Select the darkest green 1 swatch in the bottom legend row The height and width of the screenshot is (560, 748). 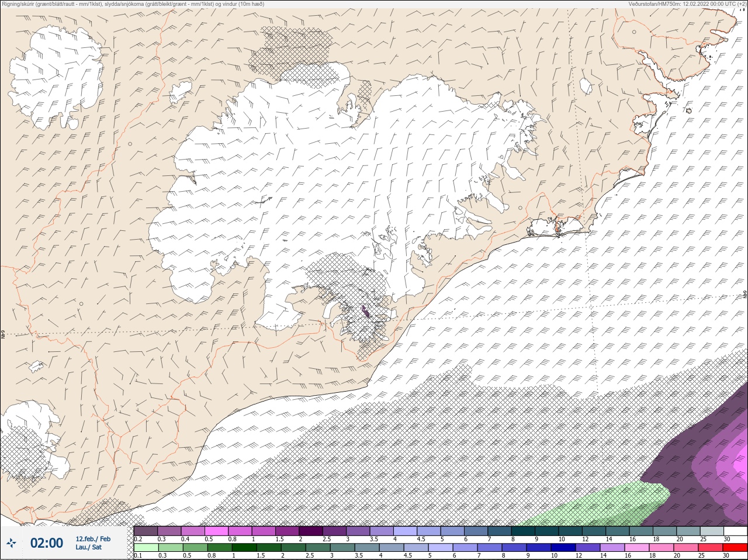click(x=244, y=548)
